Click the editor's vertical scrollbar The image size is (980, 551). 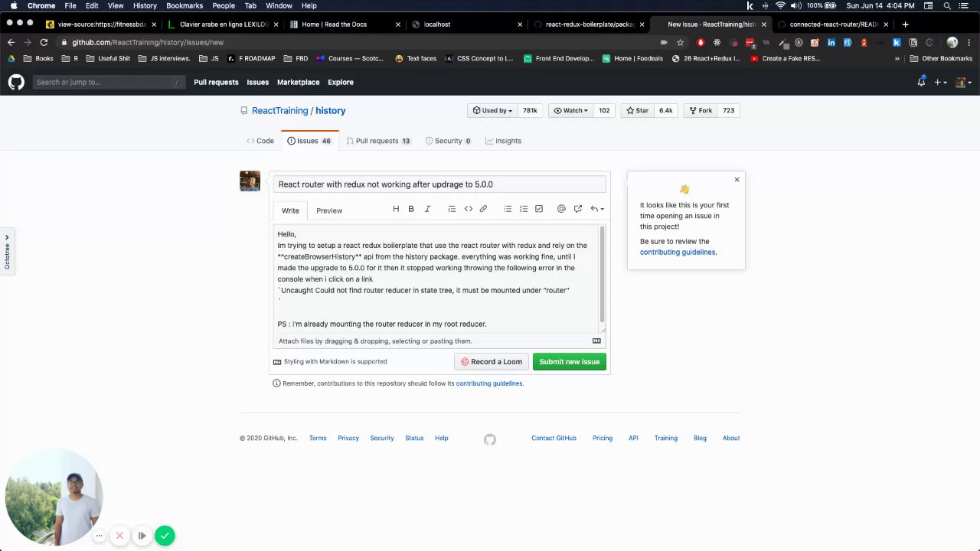[x=603, y=274]
